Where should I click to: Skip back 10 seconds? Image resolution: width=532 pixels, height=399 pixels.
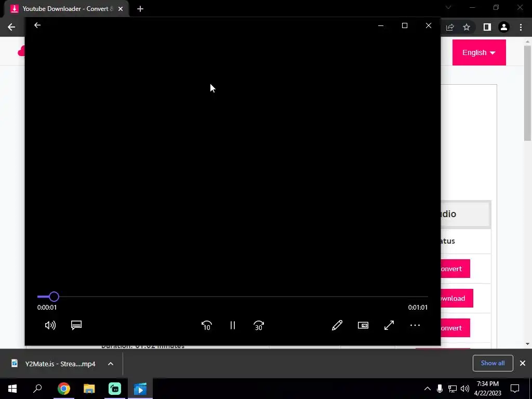click(x=207, y=325)
